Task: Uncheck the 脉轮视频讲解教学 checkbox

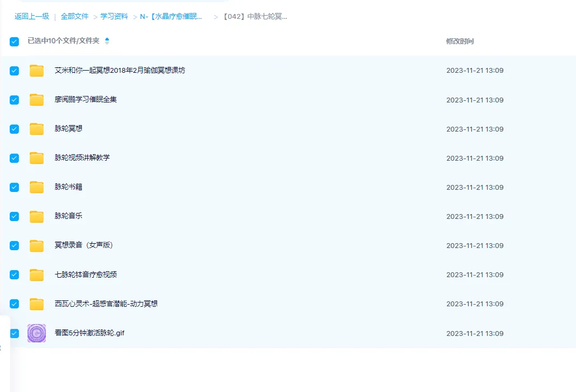Action: pyautogui.click(x=15, y=158)
